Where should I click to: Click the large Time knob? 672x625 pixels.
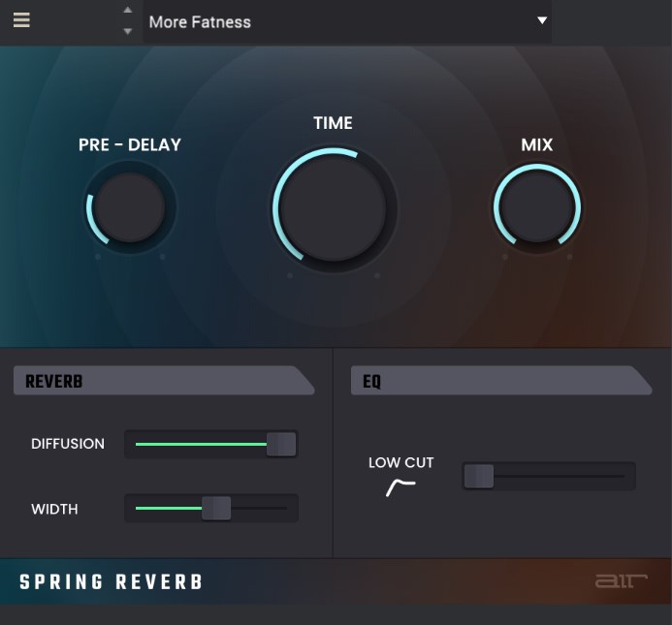pyautogui.click(x=334, y=207)
